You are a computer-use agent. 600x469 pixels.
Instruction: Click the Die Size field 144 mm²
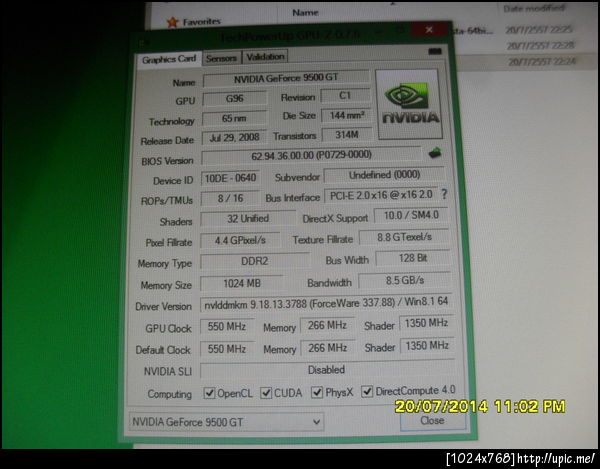(346, 116)
